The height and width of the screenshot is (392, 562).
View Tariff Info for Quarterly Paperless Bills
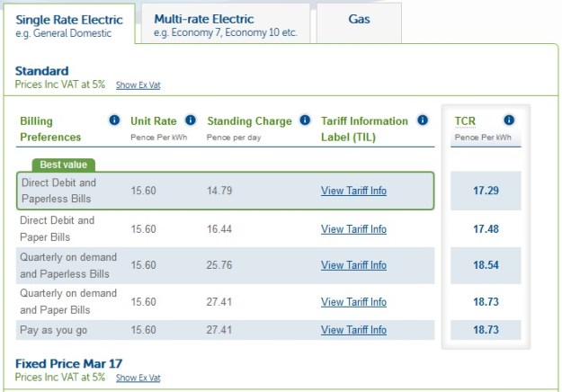click(x=353, y=265)
